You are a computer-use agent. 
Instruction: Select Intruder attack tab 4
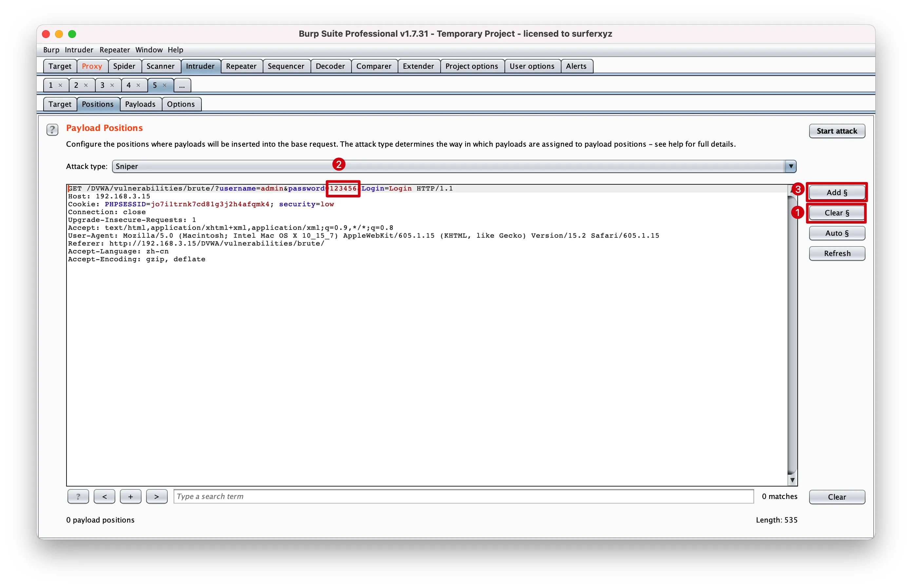pos(129,85)
